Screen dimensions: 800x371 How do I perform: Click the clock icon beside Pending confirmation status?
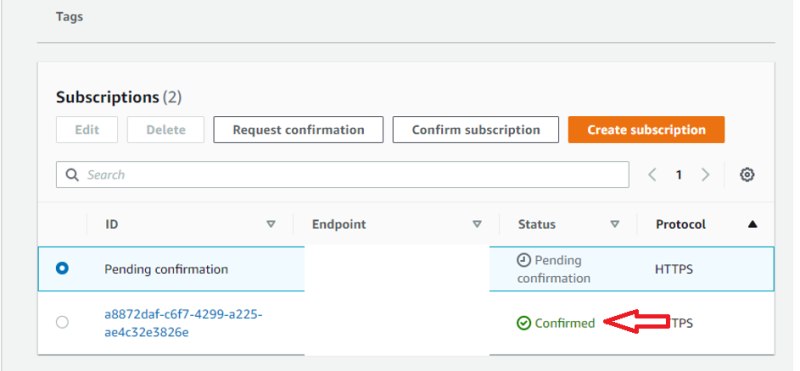(523, 260)
